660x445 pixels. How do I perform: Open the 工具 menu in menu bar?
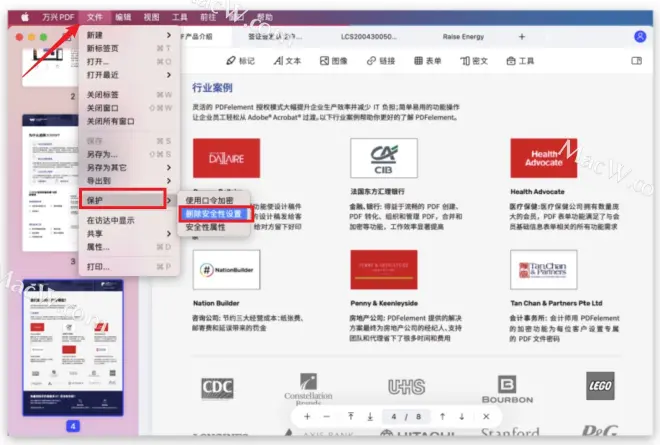(x=180, y=17)
